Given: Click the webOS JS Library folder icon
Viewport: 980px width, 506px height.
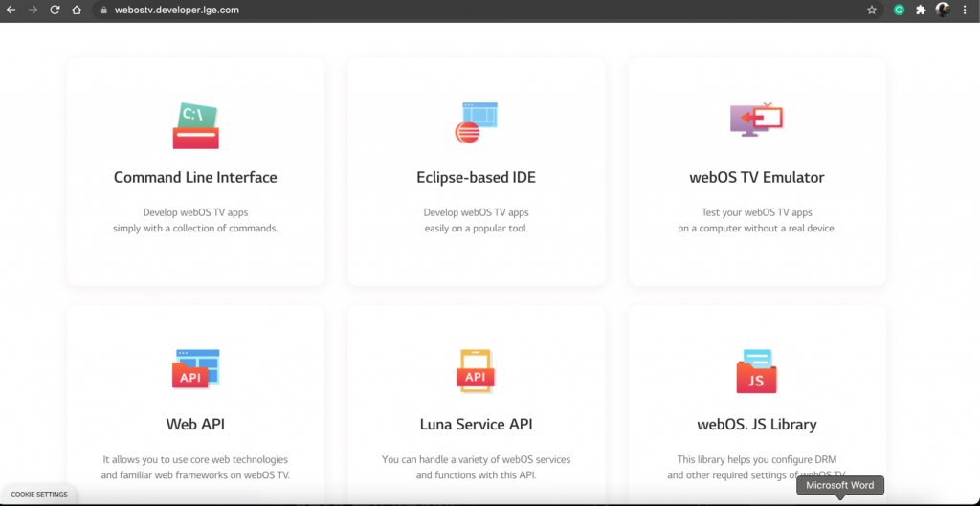Looking at the screenshot, I should click(756, 371).
